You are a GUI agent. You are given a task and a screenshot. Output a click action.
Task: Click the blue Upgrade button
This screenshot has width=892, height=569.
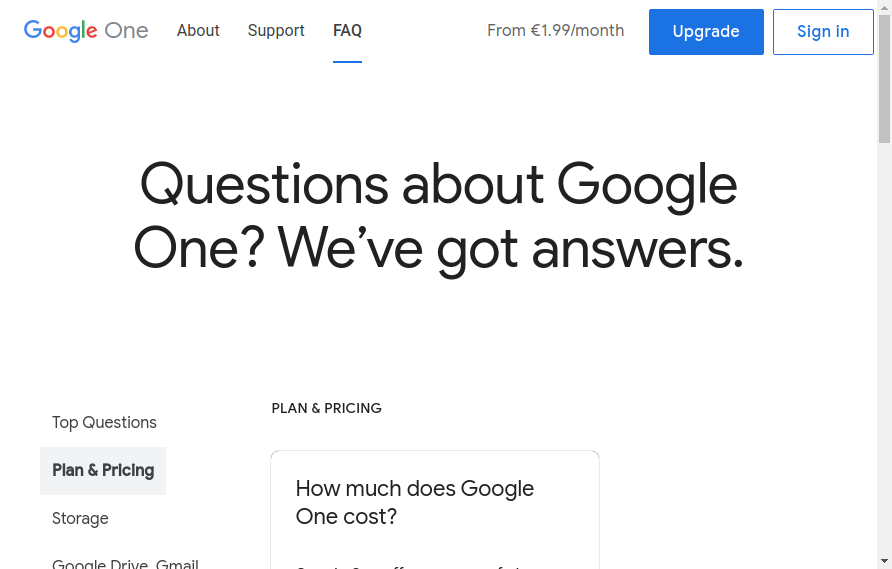click(x=706, y=32)
